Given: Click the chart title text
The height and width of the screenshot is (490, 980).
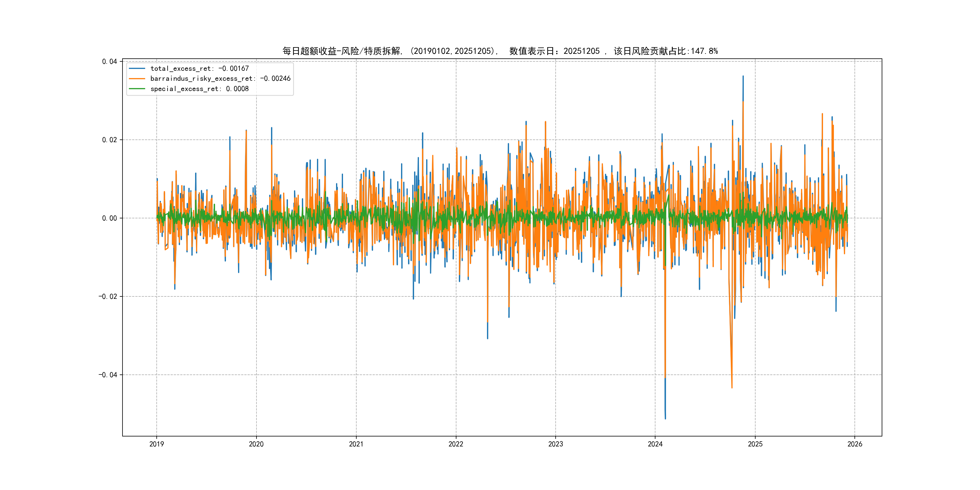Looking at the screenshot, I should pyautogui.click(x=500, y=51).
